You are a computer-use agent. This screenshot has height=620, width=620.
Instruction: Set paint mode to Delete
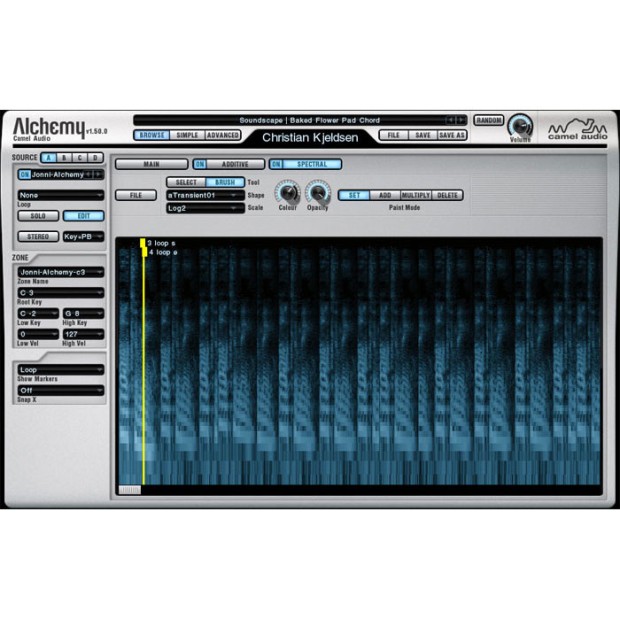point(447,195)
